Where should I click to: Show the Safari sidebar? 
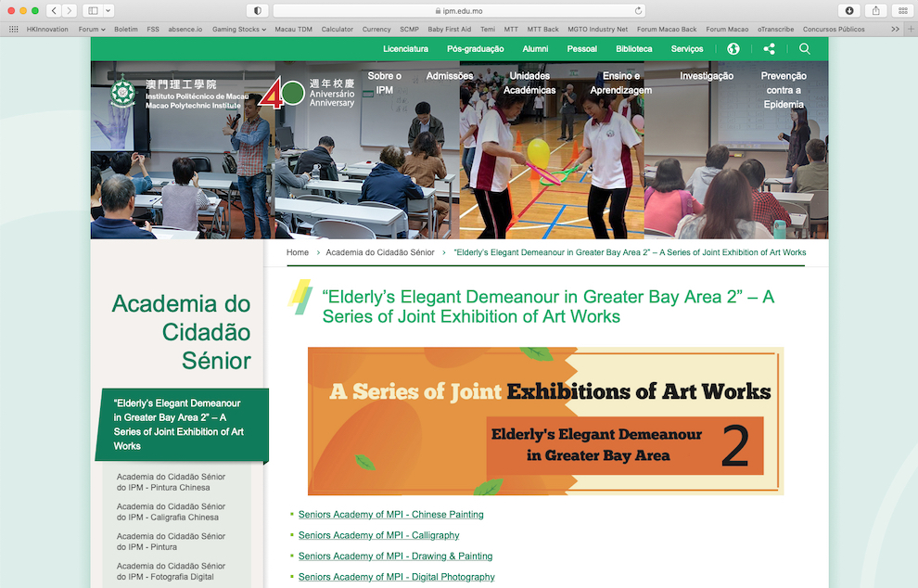(x=93, y=10)
